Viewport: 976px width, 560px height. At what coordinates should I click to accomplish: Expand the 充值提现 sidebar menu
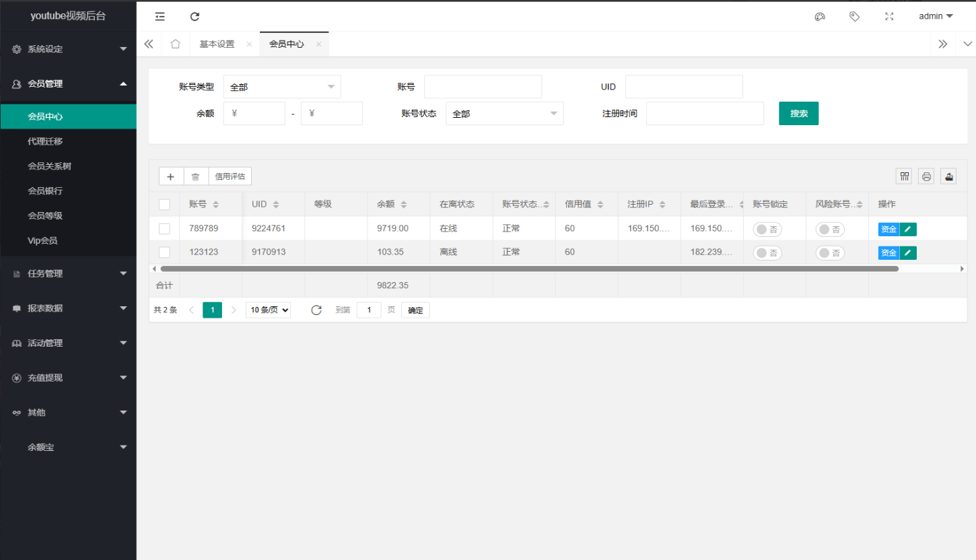(68, 378)
